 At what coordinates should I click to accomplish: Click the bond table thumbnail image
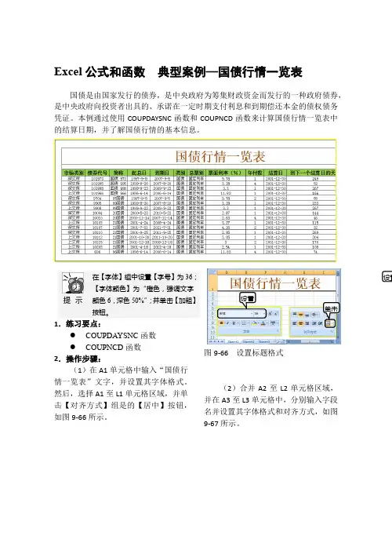click(195, 200)
